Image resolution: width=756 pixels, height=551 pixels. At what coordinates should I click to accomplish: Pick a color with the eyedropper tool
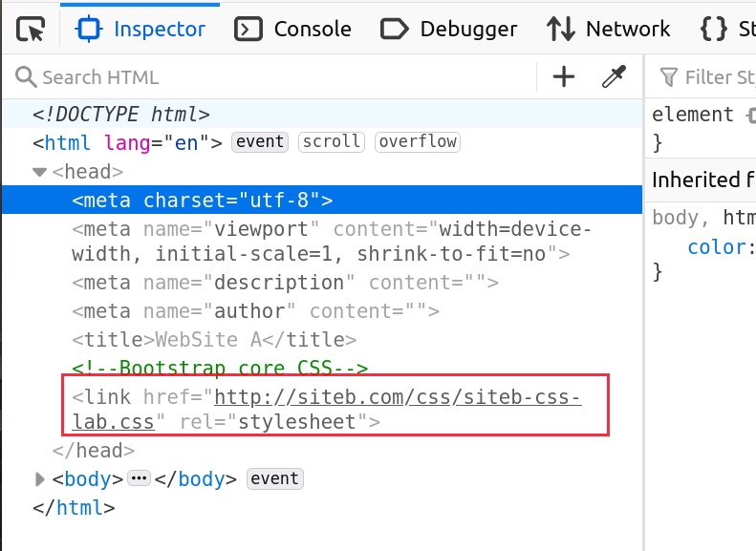614,77
